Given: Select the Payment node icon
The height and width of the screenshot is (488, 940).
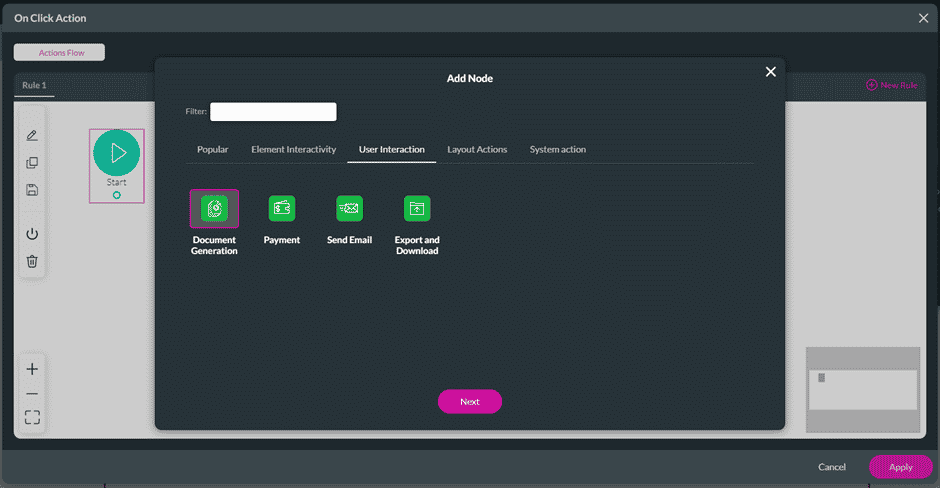Looking at the screenshot, I should click(282, 209).
